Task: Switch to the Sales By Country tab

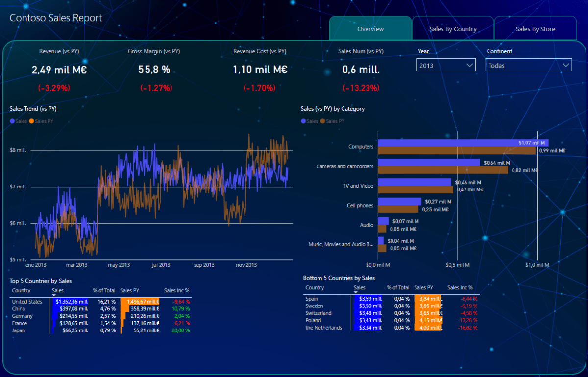Action: [453, 29]
